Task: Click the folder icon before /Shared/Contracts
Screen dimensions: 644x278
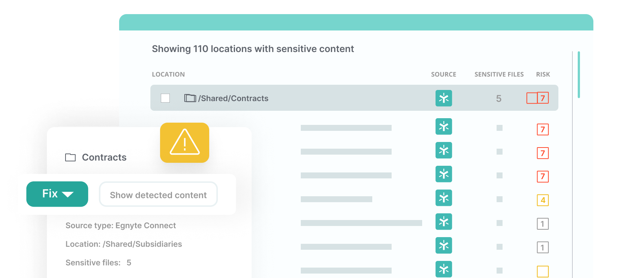Action: point(190,98)
